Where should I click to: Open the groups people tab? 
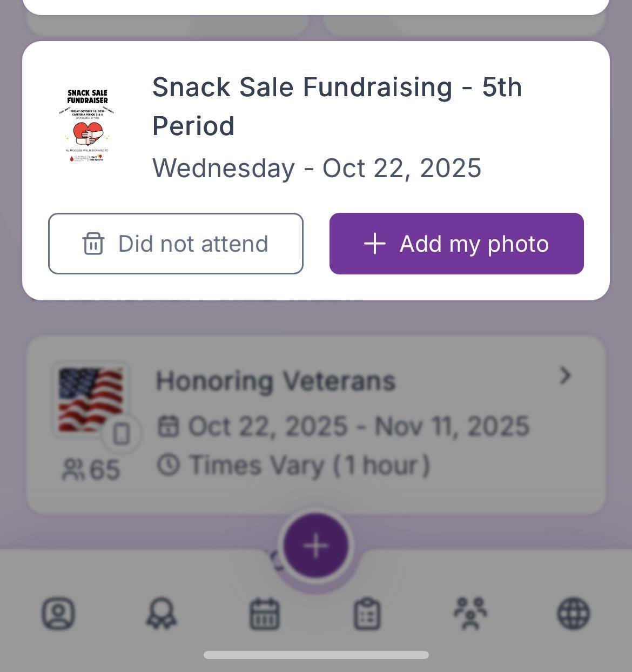(470, 614)
